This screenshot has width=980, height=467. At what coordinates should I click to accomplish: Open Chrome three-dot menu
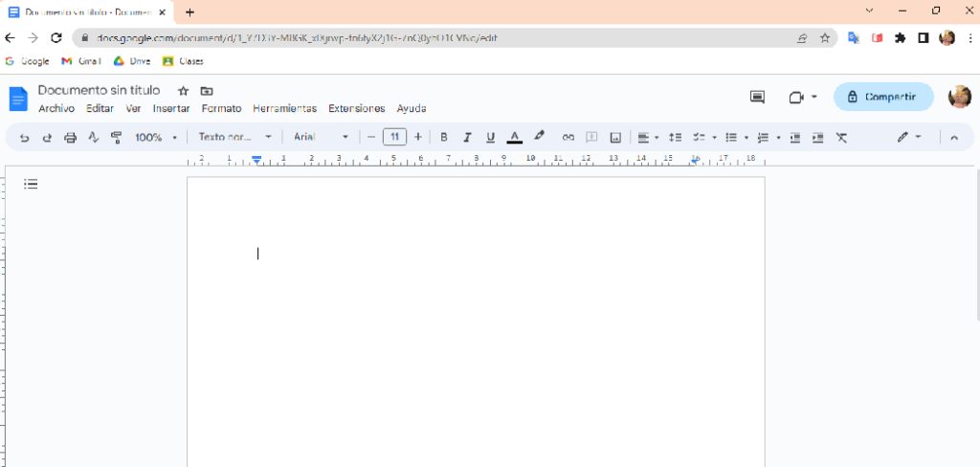(x=970, y=38)
